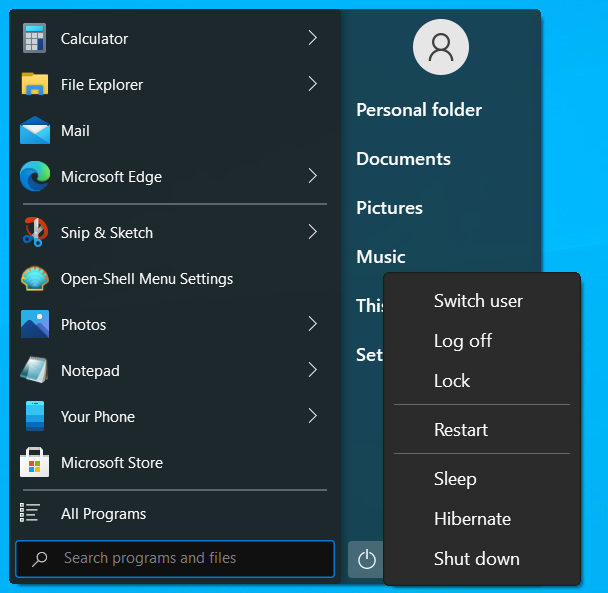The image size is (608, 593).
Task: Click the Your Phone icon
Action: click(x=35, y=416)
